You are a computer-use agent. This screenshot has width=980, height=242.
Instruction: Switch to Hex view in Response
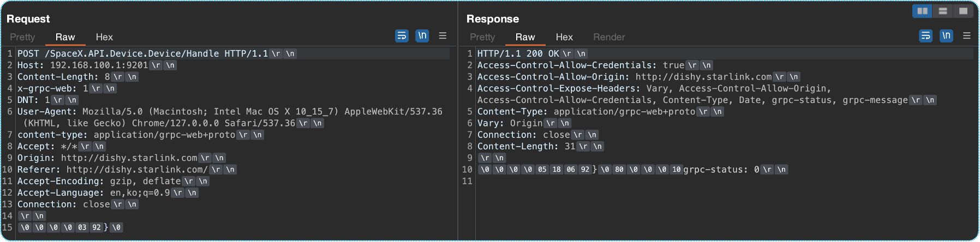pyautogui.click(x=564, y=37)
